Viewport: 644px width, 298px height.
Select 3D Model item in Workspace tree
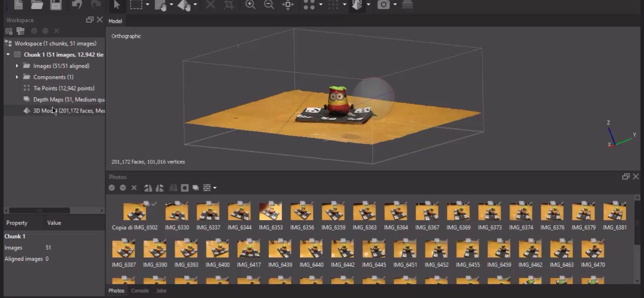(44, 110)
